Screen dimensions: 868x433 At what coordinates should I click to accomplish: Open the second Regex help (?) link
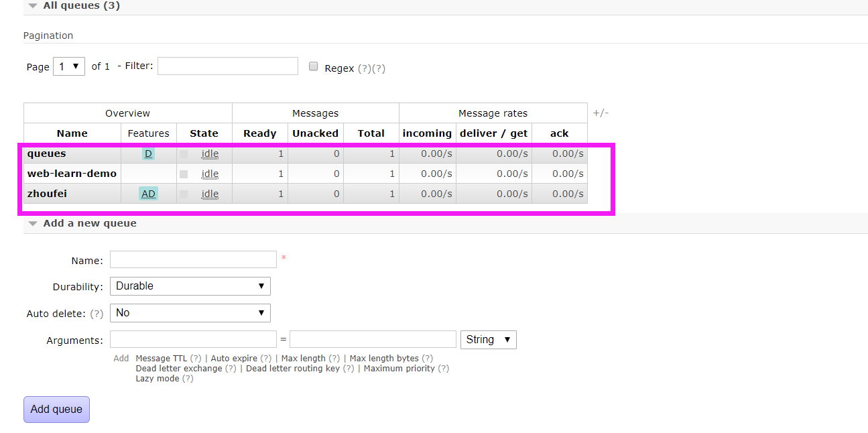pyautogui.click(x=379, y=68)
